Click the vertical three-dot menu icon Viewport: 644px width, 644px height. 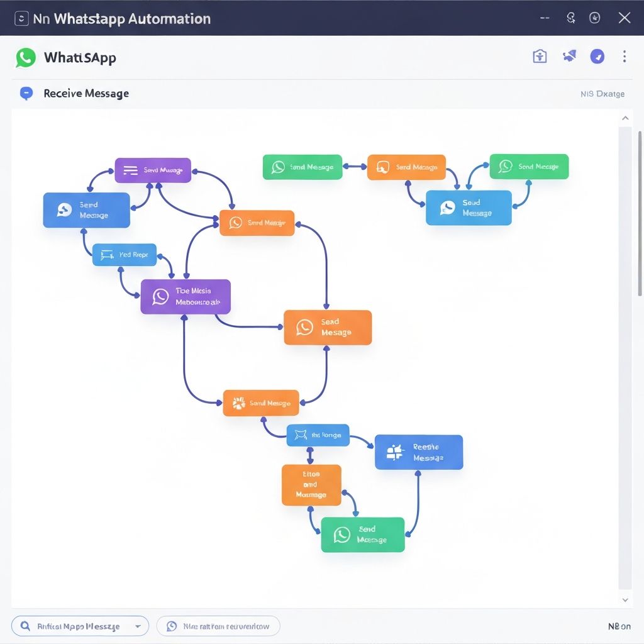(x=624, y=57)
